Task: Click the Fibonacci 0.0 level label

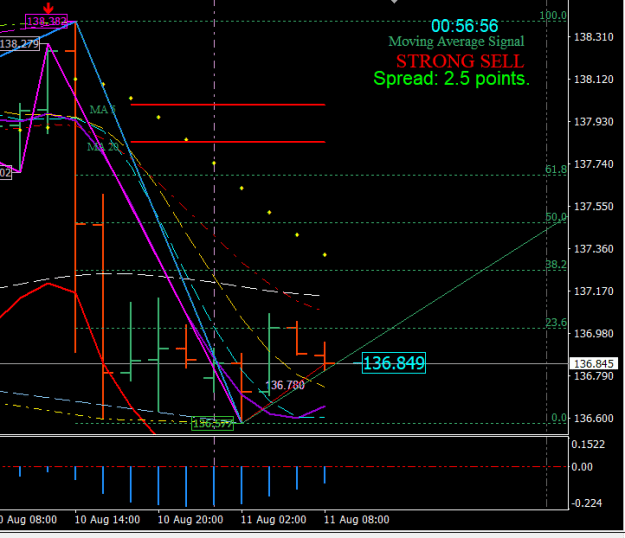Action: [x=559, y=418]
